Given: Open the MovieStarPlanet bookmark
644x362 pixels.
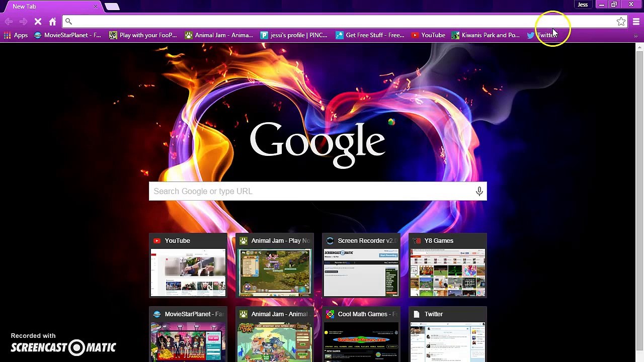Looking at the screenshot, I should [x=67, y=35].
